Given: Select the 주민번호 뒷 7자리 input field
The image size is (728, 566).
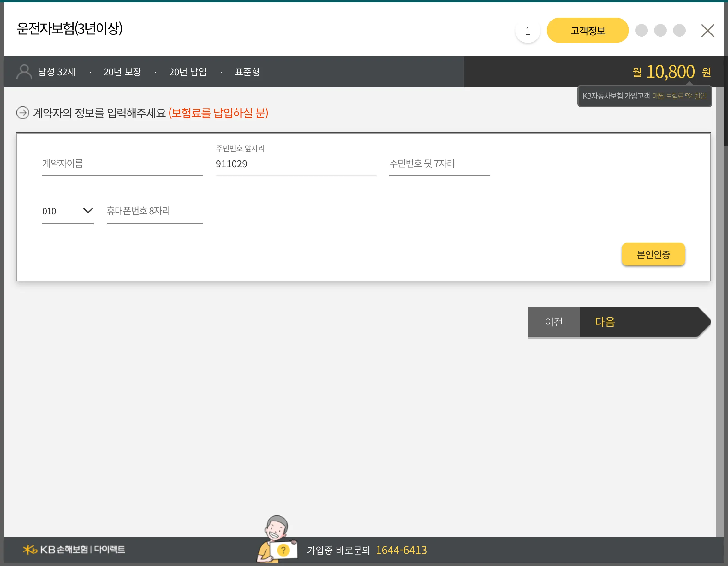Looking at the screenshot, I should (439, 164).
